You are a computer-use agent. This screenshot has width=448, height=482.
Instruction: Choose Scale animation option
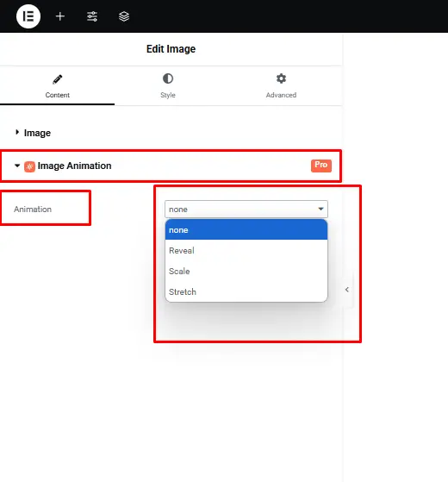246,271
